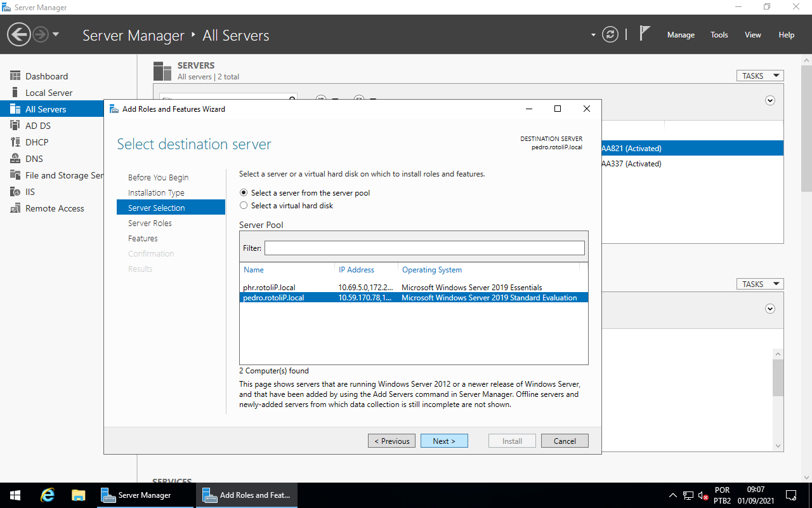Unmute the system volume

click(702, 495)
